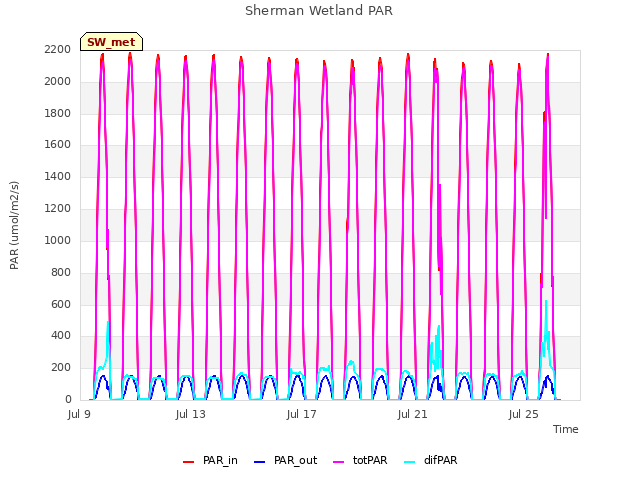Click the 400 y-axis tick label

point(61,336)
